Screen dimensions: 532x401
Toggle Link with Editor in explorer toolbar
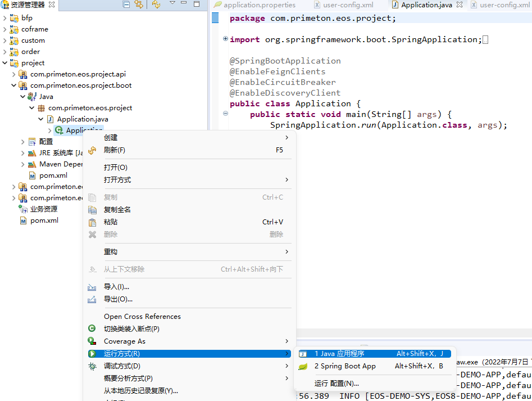[x=139, y=4]
